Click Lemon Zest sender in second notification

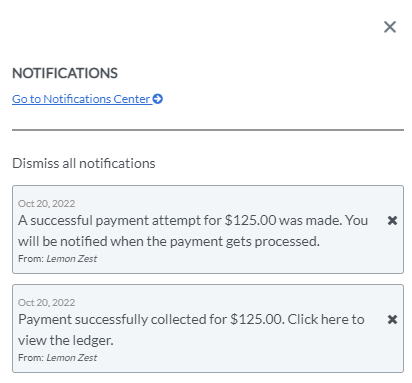tap(72, 358)
